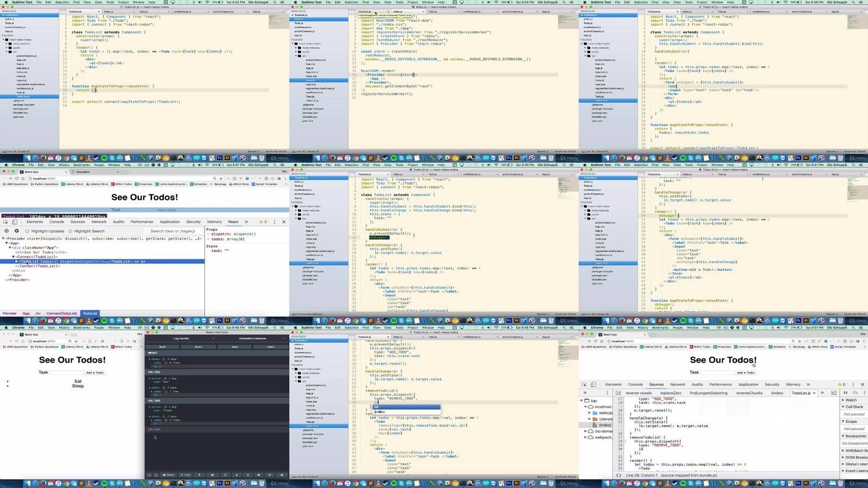Screen dimensions: 868x488
Task: Click Task input field in Sources debugger window
Action: [x=717, y=372]
